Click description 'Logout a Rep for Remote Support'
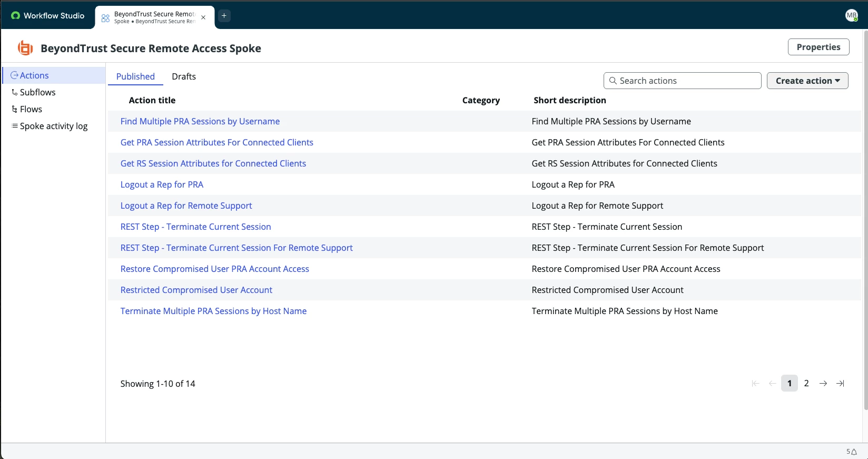868x459 pixels. [x=597, y=206]
